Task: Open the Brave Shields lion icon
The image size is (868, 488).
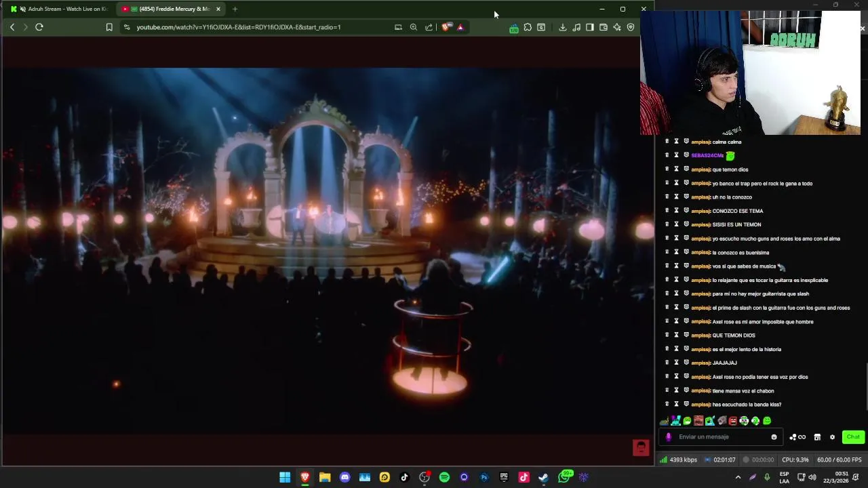Action: pos(446,27)
